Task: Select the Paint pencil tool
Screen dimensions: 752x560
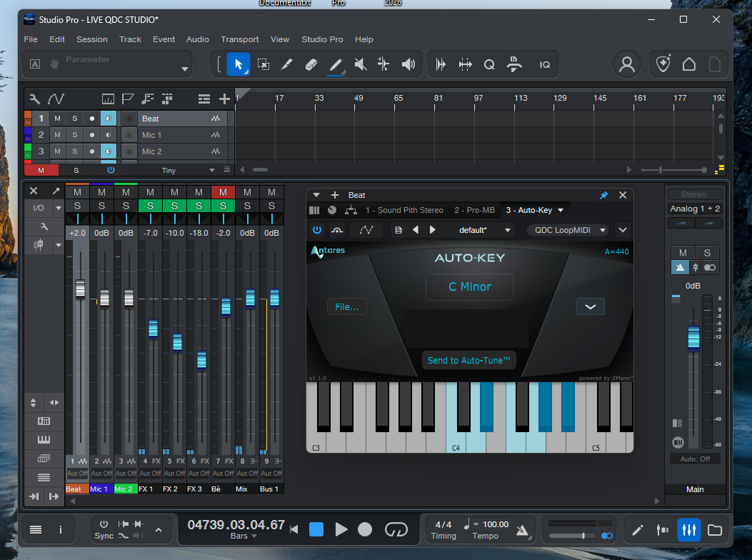Action: coord(336,64)
